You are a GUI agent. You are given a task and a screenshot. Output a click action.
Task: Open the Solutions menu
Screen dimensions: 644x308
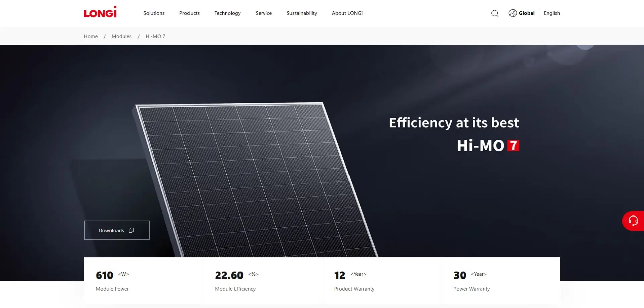point(154,13)
